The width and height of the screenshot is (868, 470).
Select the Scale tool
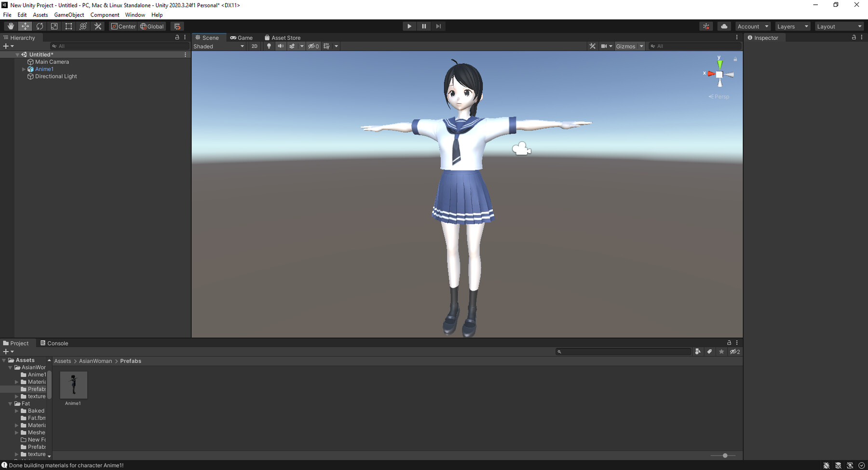pos(54,26)
